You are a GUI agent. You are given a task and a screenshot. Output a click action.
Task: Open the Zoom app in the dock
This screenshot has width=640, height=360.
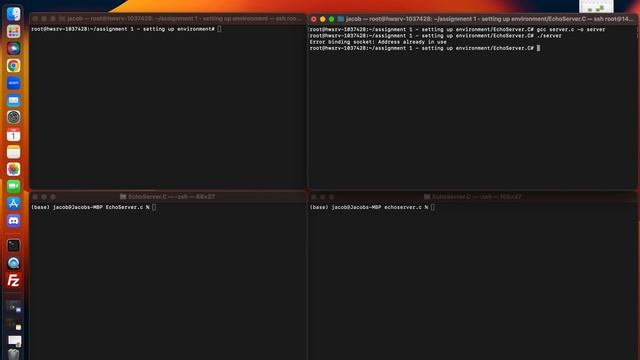[13, 83]
